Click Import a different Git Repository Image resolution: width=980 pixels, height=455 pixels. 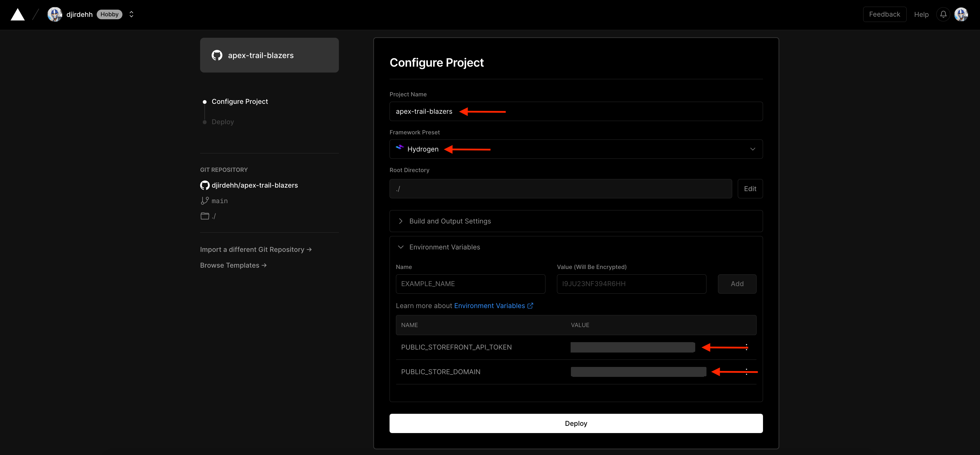pos(256,249)
